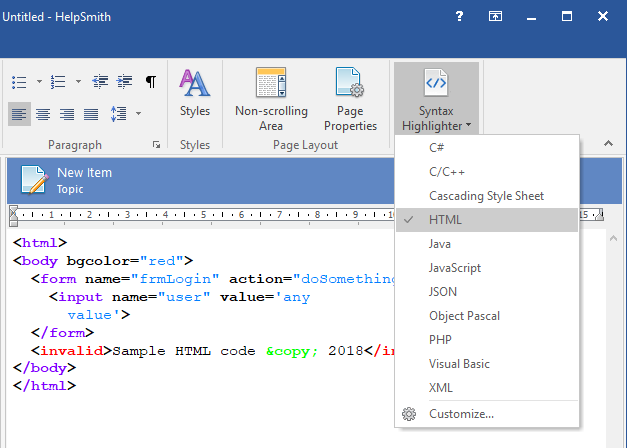Image resolution: width=627 pixels, height=448 pixels.
Task: Click the 'bgcolor' attribute in the body tag
Action: click(x=98, y=261)
